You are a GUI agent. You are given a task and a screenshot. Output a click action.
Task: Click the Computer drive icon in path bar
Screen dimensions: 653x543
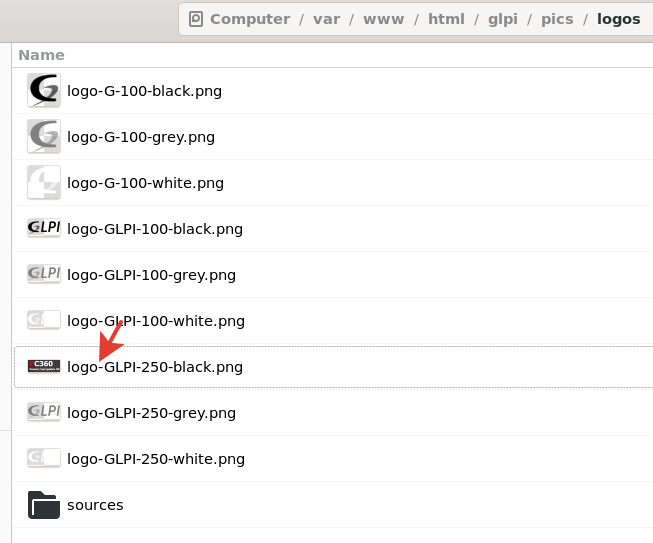click(196, 19)
